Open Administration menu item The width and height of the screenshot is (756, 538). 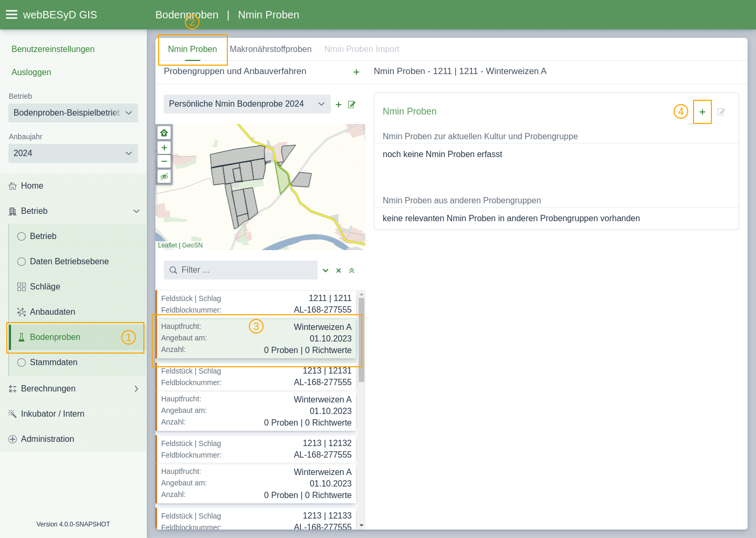click(73, 439)
